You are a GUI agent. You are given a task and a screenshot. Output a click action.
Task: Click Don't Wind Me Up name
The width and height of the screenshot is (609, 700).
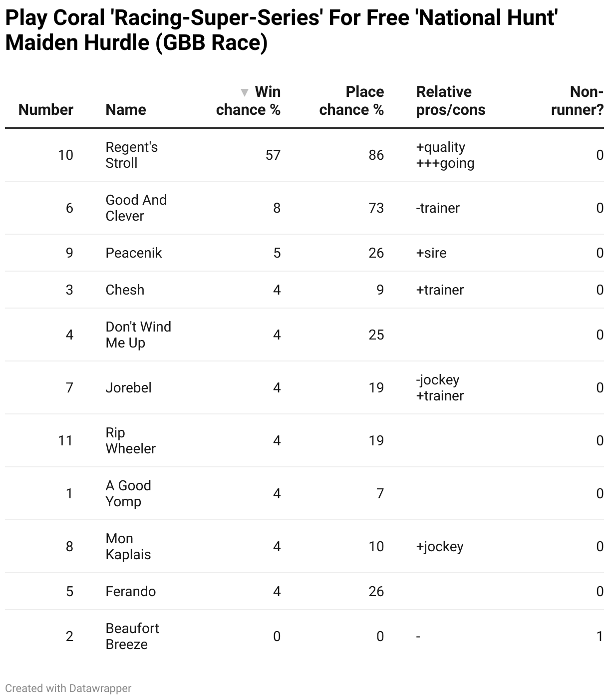tap(138, 335)
